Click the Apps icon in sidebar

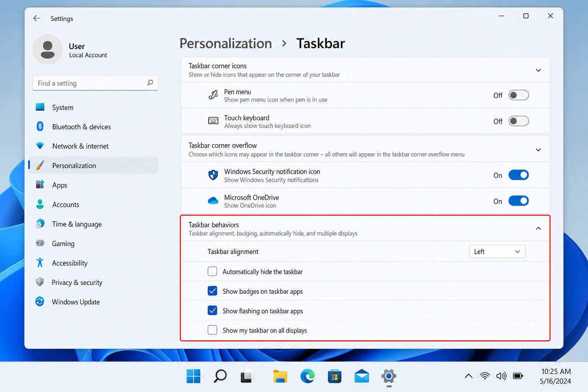coord(40,185)
